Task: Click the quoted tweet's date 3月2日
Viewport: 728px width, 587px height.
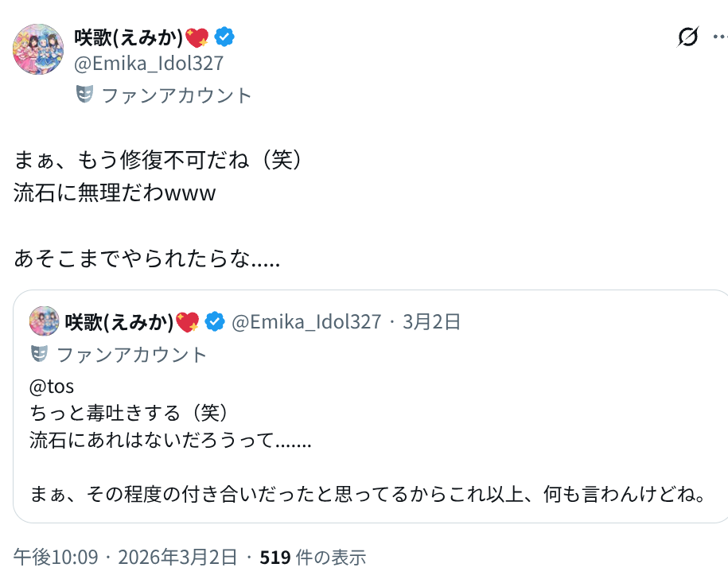Action: 432,321
